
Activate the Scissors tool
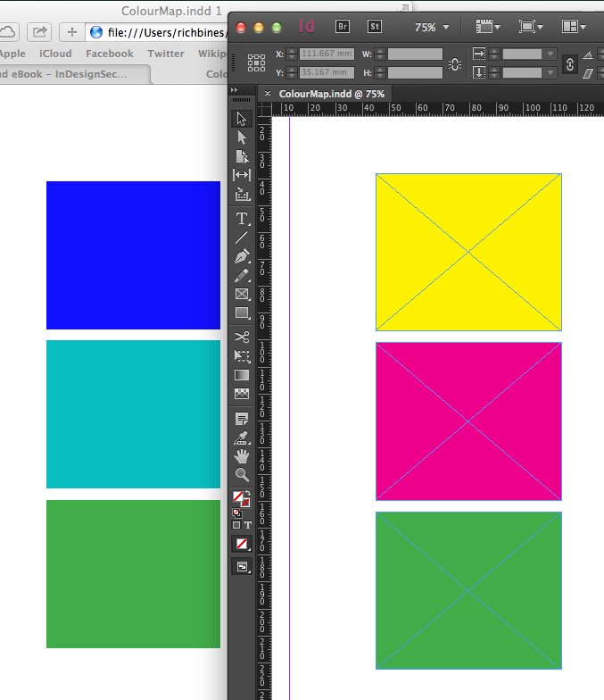241,337
